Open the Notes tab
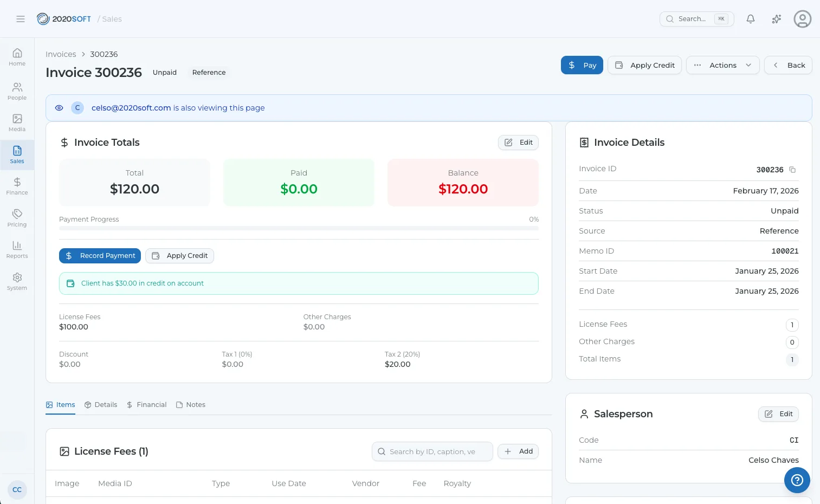This screenshot has width=820, height=504. coord(196,404)
